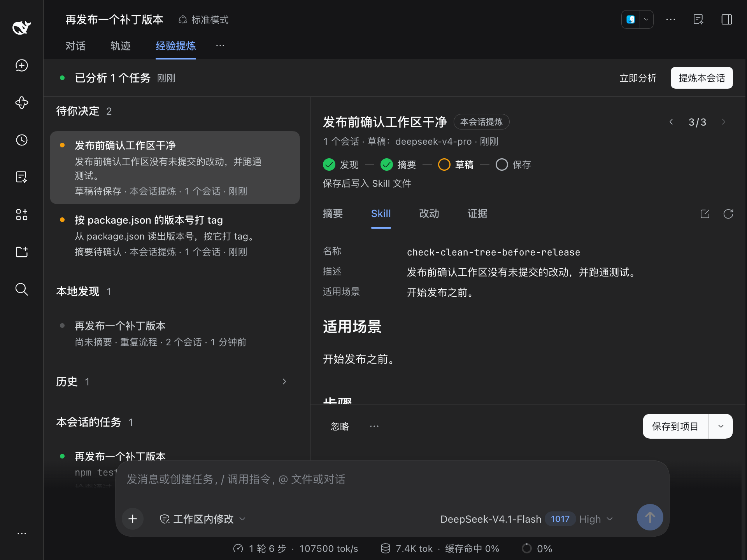Click 保存到项目 button
Viewport: 747px width, 560px height.
(x=675, y=426)
